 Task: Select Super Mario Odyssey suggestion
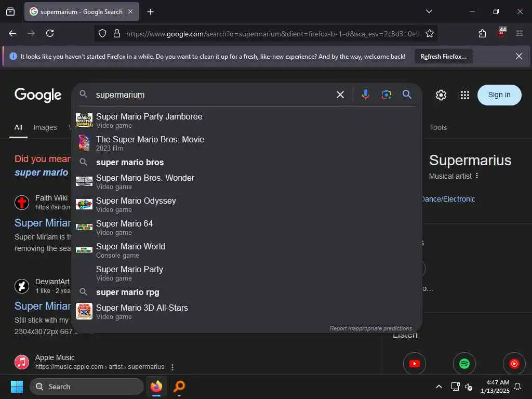coord(247,205)
